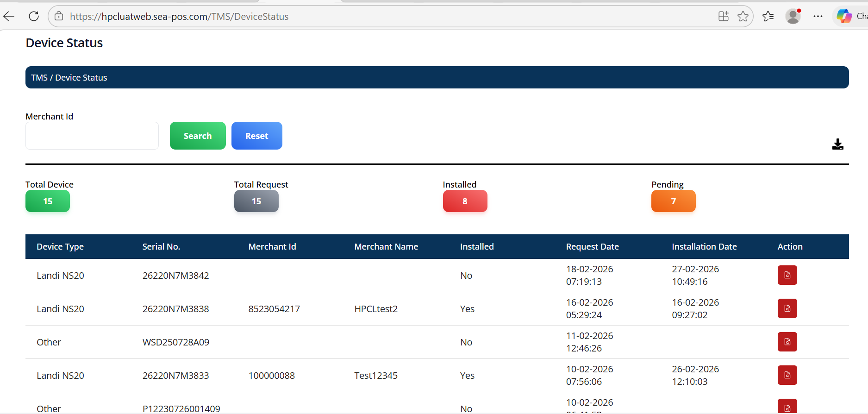Open action icon for Test12345 row
868x414 pixels.
(787, 375)
